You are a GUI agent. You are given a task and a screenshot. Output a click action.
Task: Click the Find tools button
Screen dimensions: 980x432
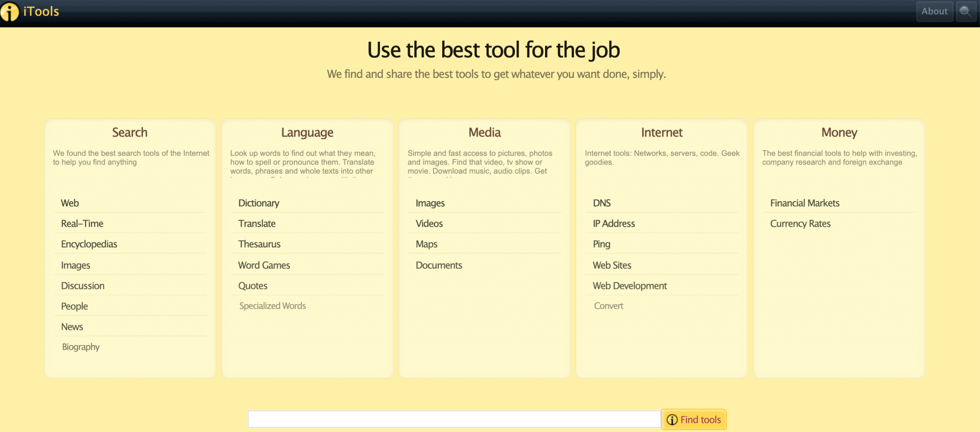(694, 420)
